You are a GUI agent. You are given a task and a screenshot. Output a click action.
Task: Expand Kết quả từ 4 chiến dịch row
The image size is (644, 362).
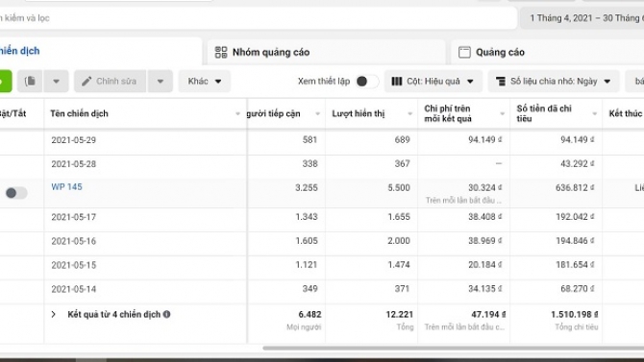53,314
